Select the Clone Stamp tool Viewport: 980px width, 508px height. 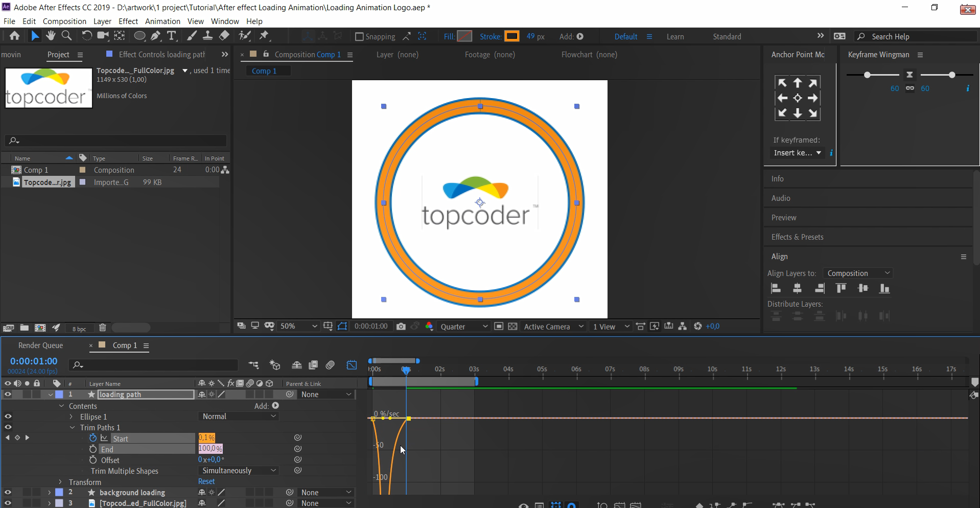[207, 36]
